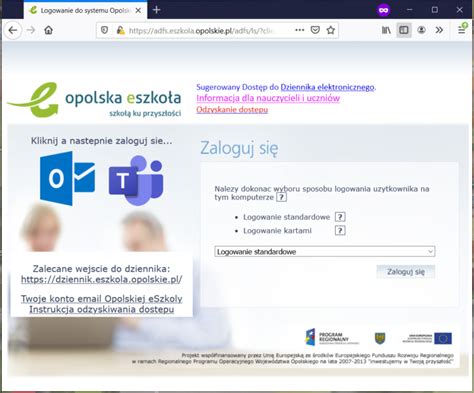Click help icon beside Logowanie kartami
This screenshot has width=474, height=393.
340,230
